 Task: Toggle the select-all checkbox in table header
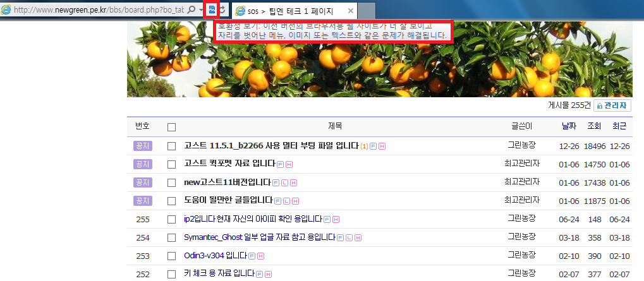[x=172, y=127]
